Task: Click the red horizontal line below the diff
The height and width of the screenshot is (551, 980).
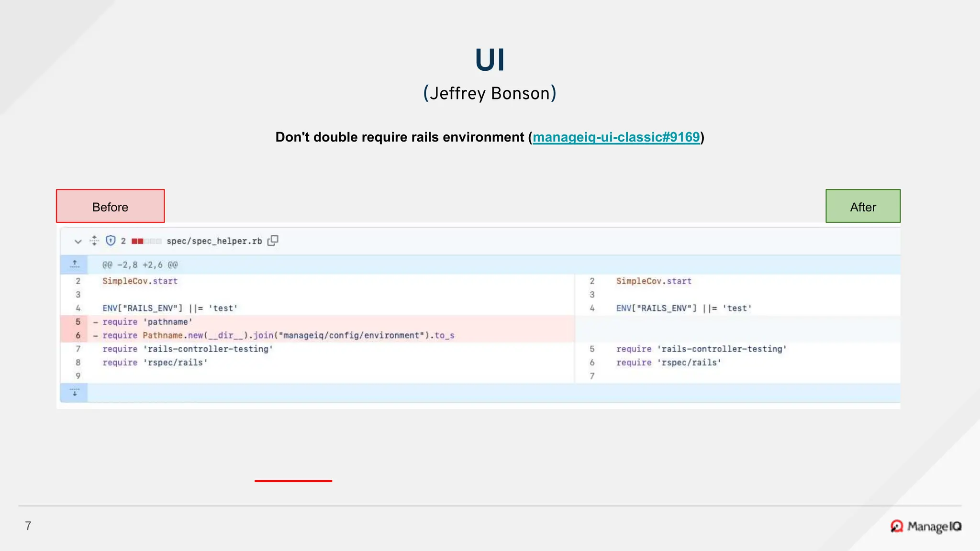Action: click(293, 481)
